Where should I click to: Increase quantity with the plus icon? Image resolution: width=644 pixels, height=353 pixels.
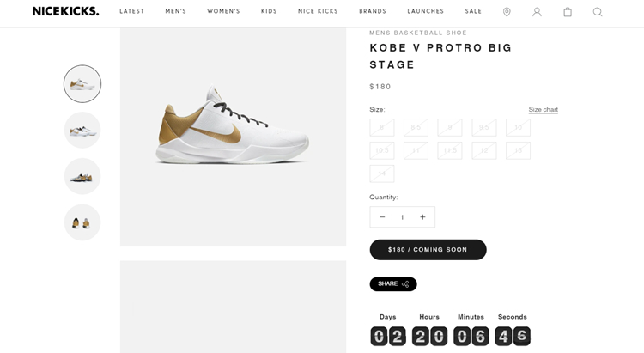click(x=422, y=217)
